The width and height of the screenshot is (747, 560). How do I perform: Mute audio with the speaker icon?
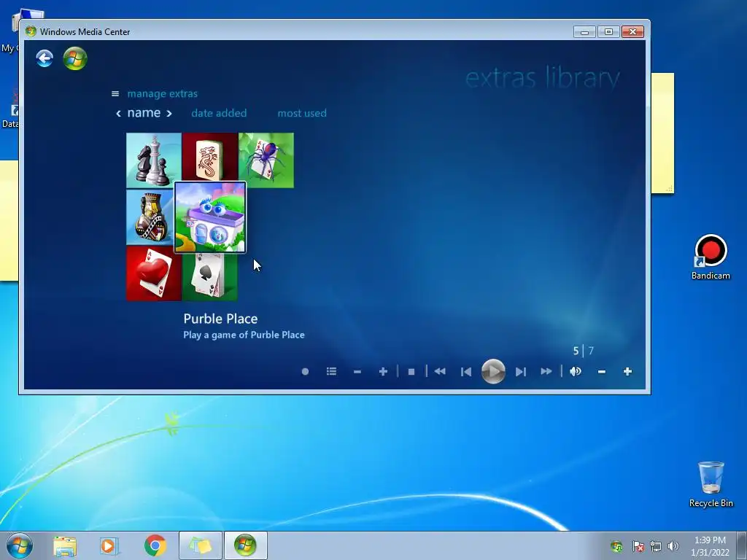(576, 371)
